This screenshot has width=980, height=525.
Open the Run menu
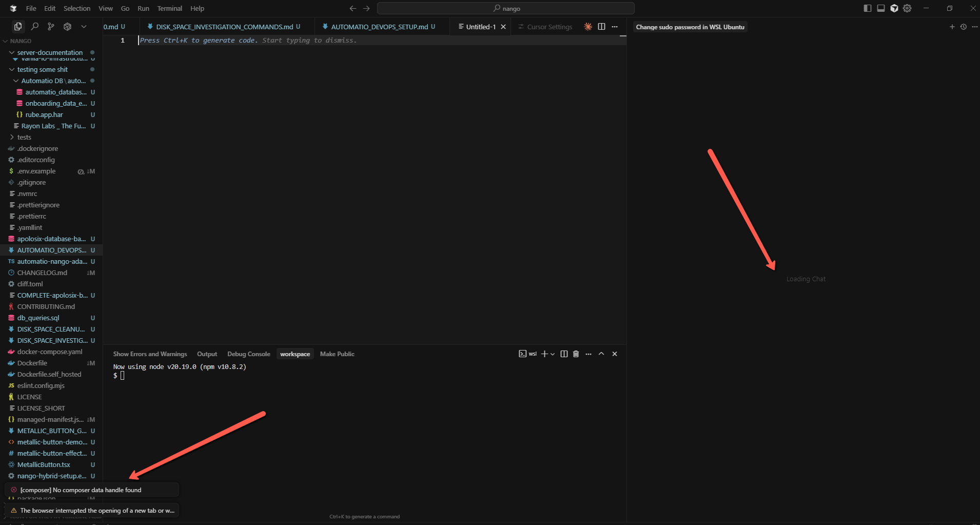click(x=144, y=8)
